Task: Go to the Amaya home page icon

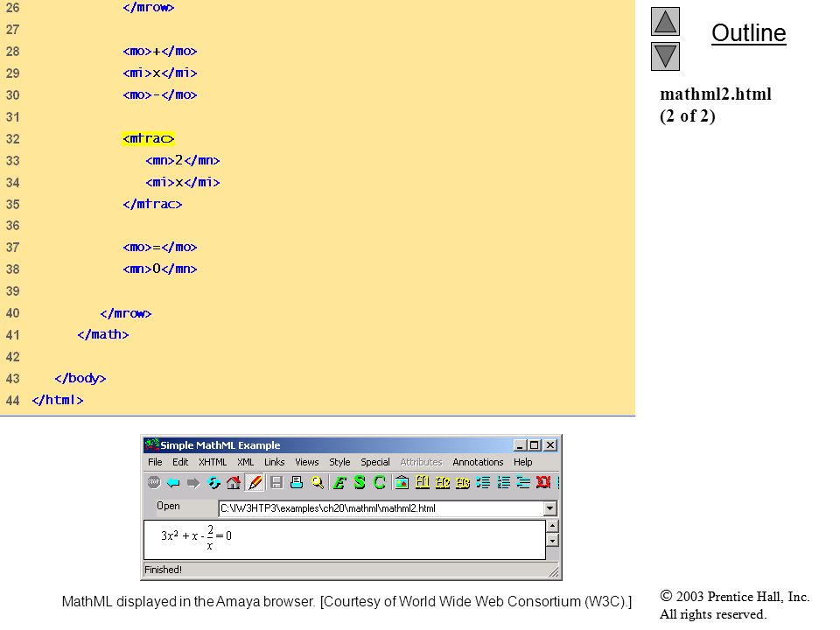Action: 233,483
